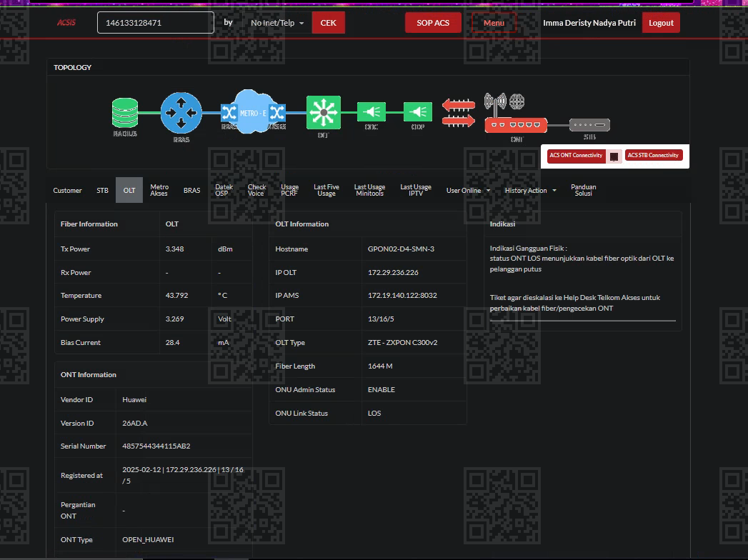The width and height of the screenshot is (748, 560).
Task: Click the Menu button
Action: pos(494,23)
